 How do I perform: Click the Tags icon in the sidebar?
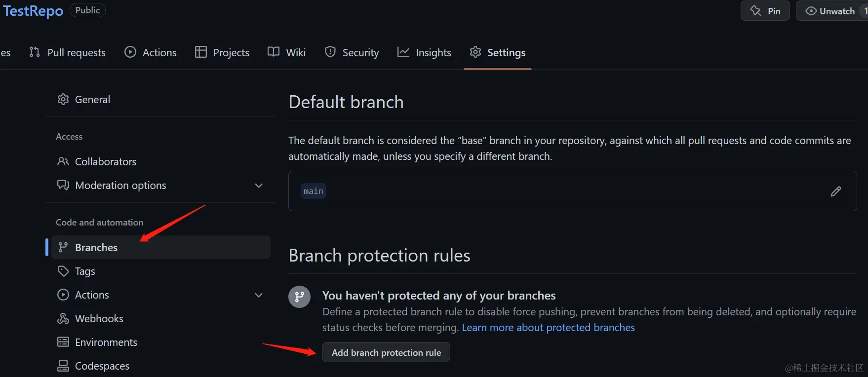63,271
